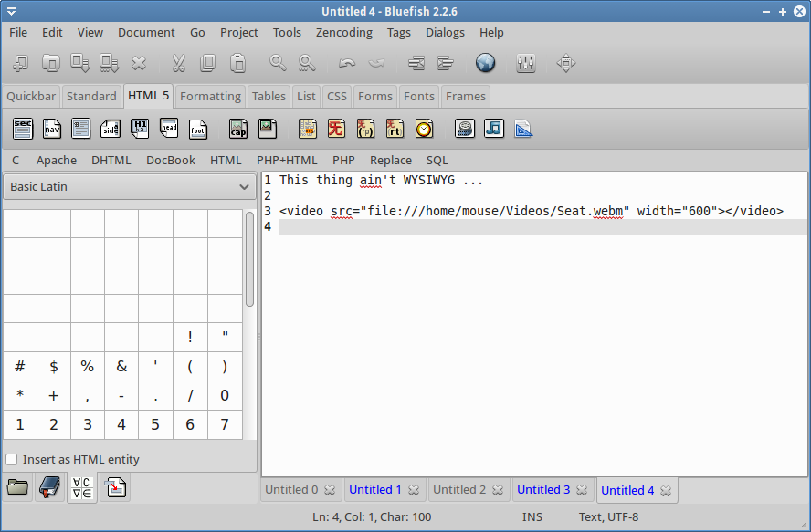Open the window menu at title bar left
Image resolution: width=811 pixels, height=532 pixels.
[11, 11]
